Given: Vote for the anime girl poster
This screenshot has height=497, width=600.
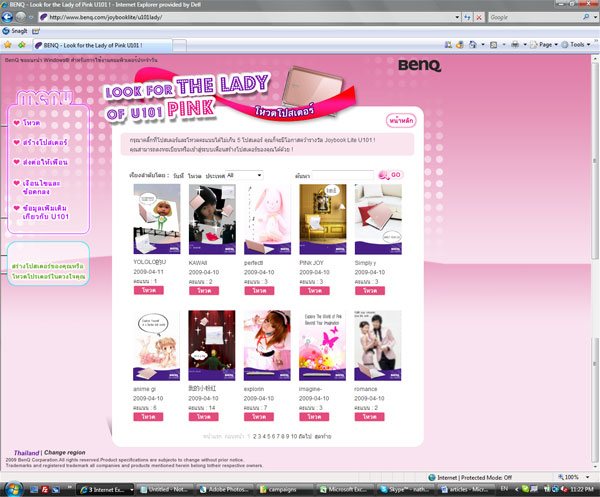Looking at the screenshot, I should (148, 417).
